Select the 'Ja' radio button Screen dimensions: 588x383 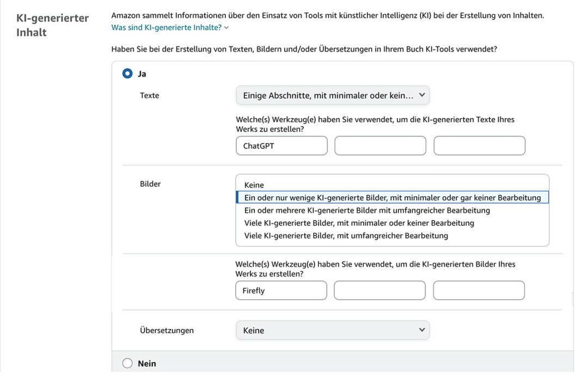[127, 74]
